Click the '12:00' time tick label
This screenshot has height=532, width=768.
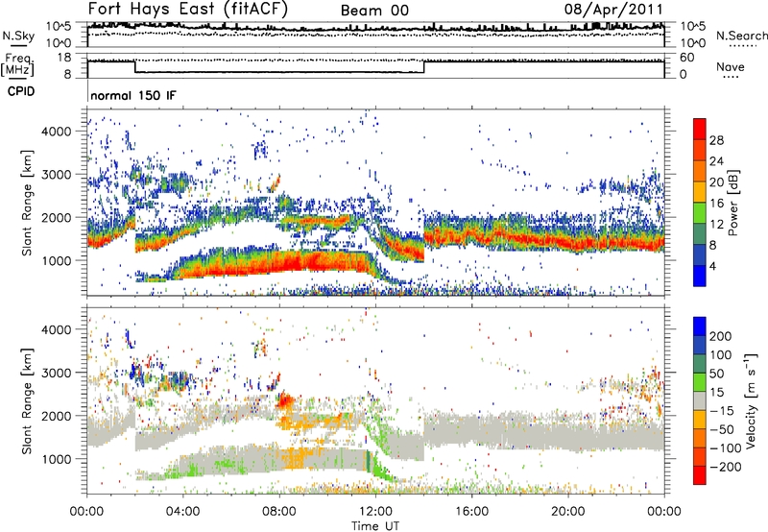pyautogui.click(x=375, y=512)
